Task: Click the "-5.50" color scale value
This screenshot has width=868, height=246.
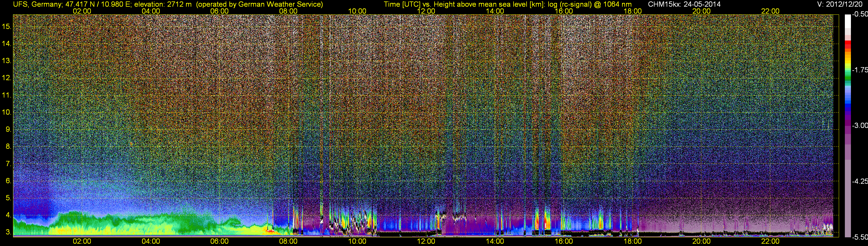Action: coord(860,237)
